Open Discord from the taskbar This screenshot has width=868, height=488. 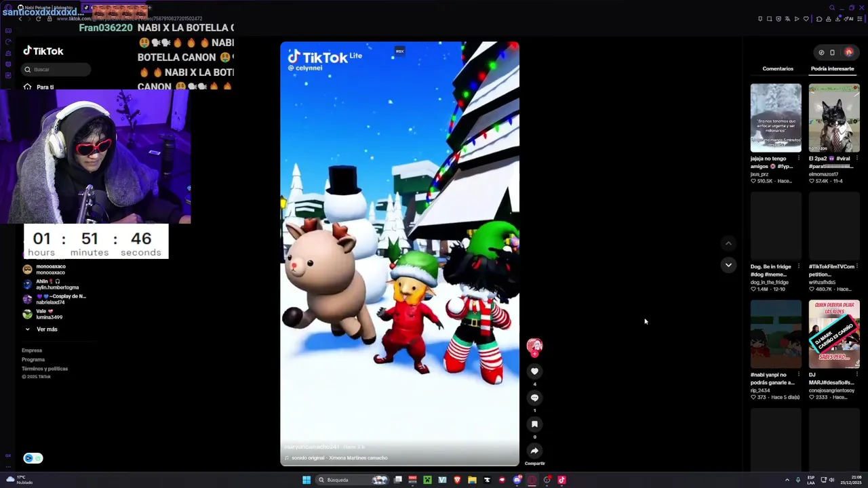[x=517, y=480]
